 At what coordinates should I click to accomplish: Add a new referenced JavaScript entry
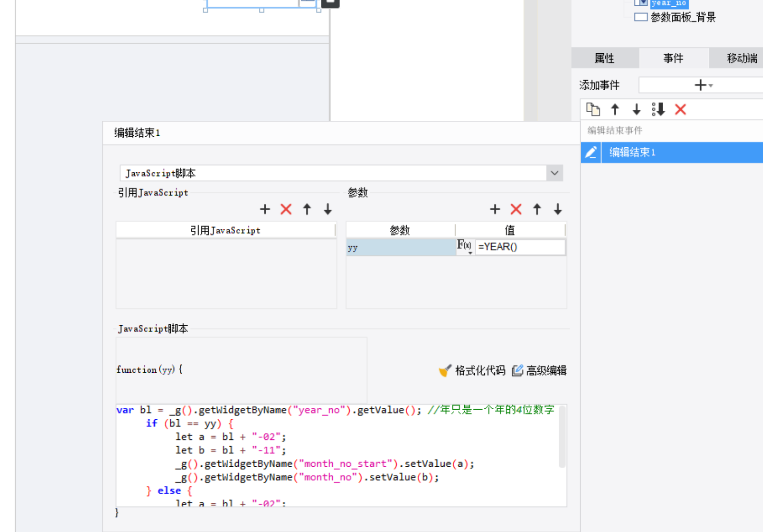265,209
